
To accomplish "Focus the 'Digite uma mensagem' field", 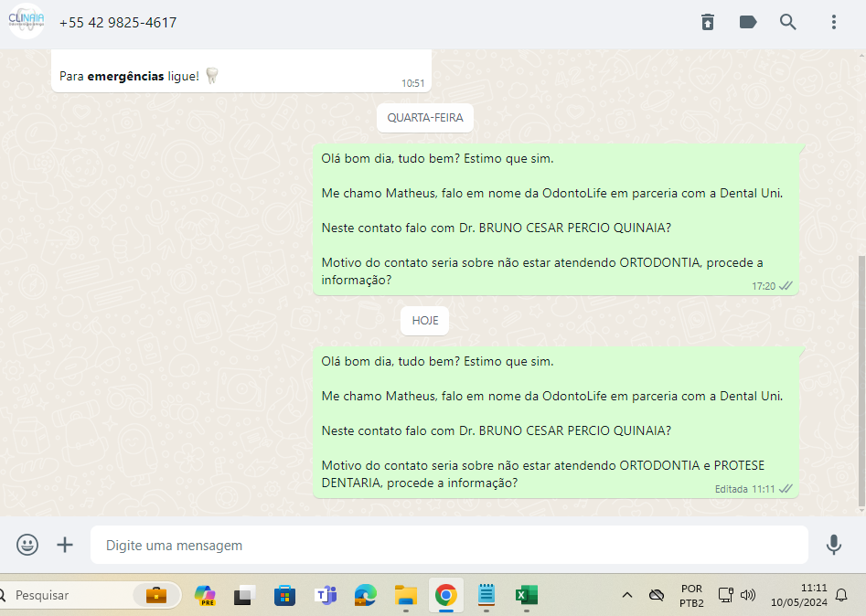I will click(x=449, y=545).
